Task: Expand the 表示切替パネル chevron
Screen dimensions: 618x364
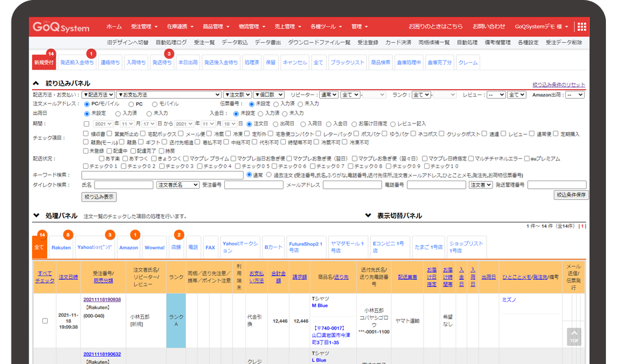Action: [368, 216]
